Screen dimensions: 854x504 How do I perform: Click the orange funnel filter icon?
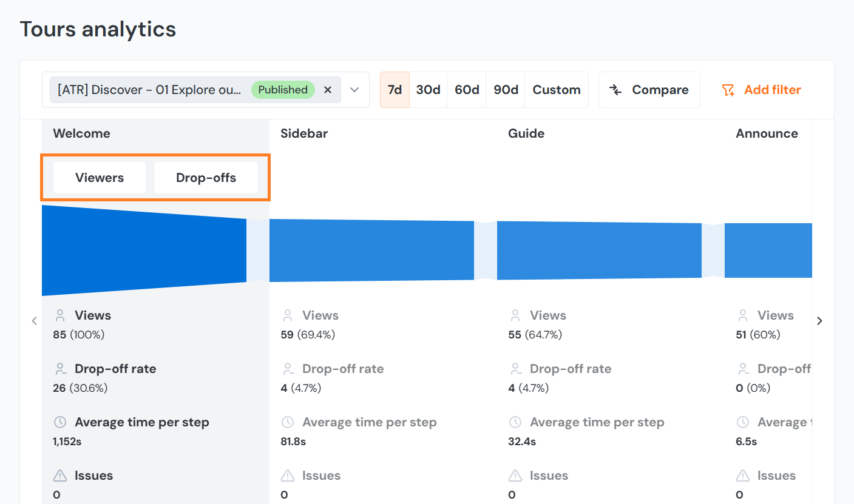point(728,90)
